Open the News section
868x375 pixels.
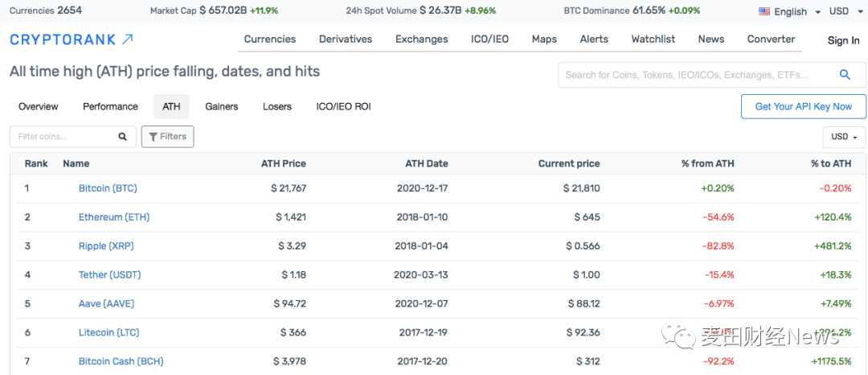(x=711, y=39)
